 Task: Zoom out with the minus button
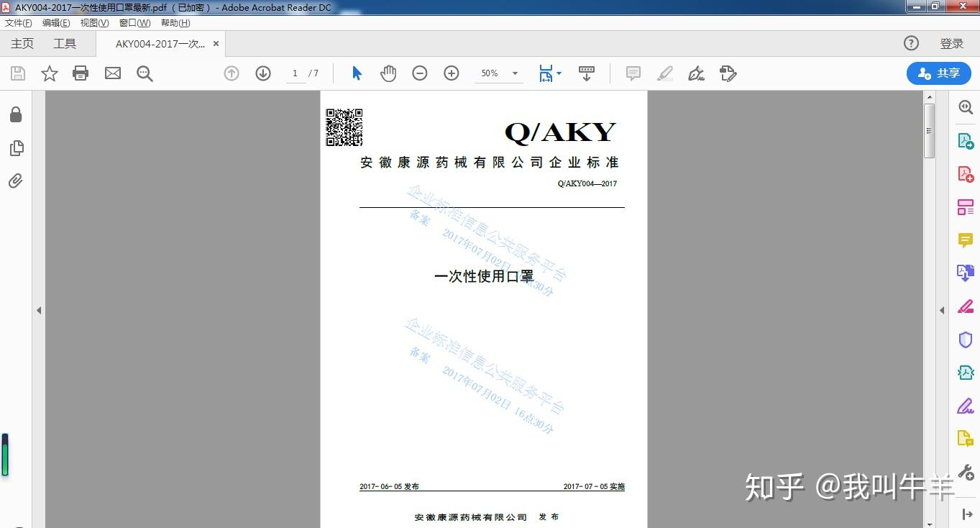click(420, 73)
